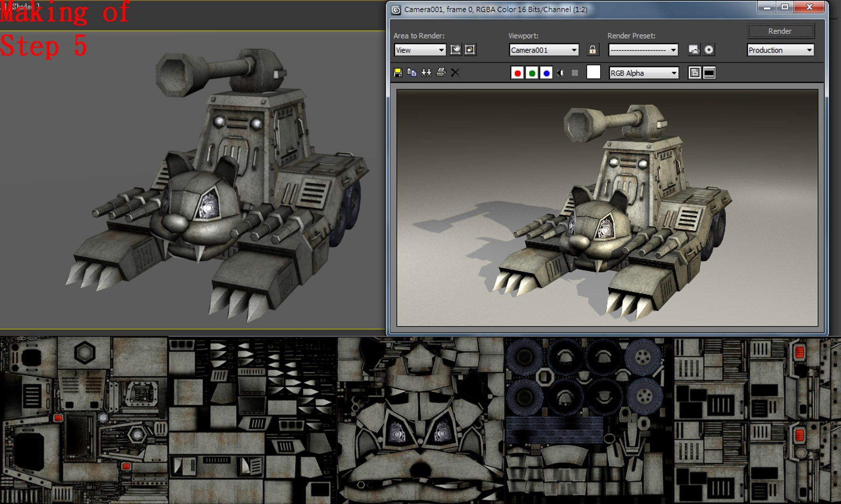Maximize the Camera001 render window
The image size is (841, 504).
point(785,8)
